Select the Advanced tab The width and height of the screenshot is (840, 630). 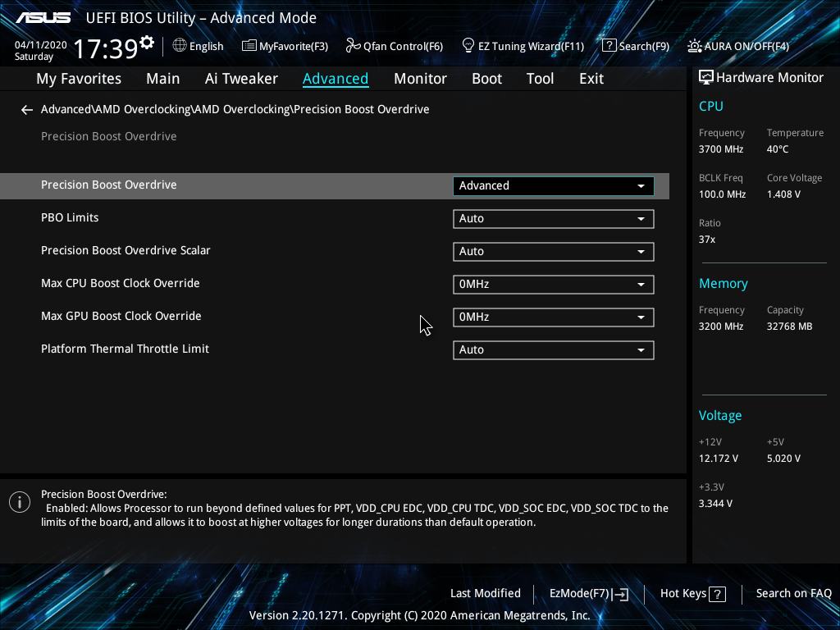336,79
